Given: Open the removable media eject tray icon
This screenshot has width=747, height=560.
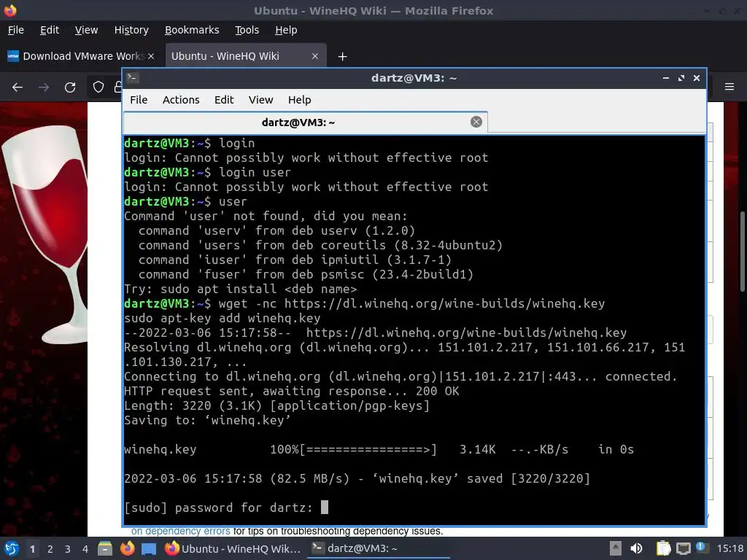Looking at the screenshot, I should pyautogui.click(x=616, y=548).
